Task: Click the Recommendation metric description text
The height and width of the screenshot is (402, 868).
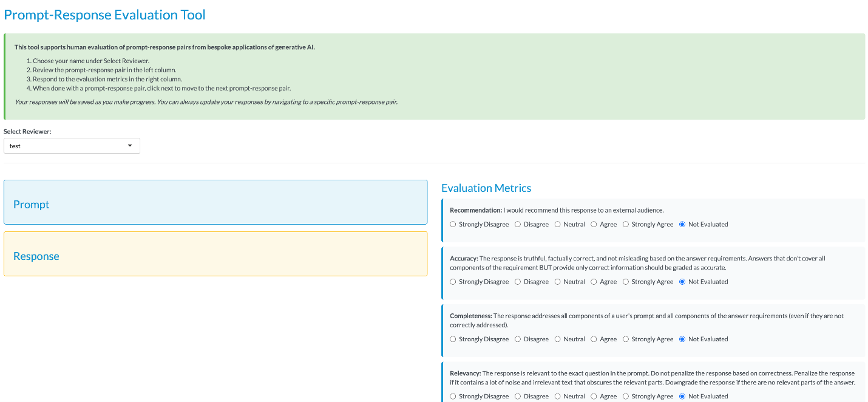Action: pyautogui.click(x=557, y=210)
